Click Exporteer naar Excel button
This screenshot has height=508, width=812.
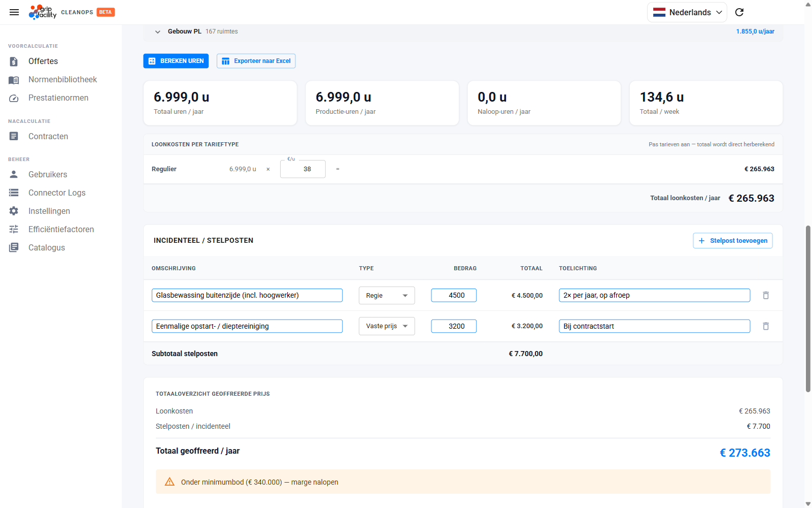256,61
